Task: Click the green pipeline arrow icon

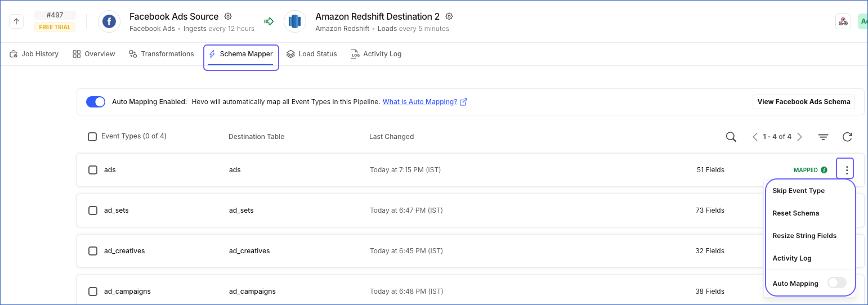Action: 269,21
